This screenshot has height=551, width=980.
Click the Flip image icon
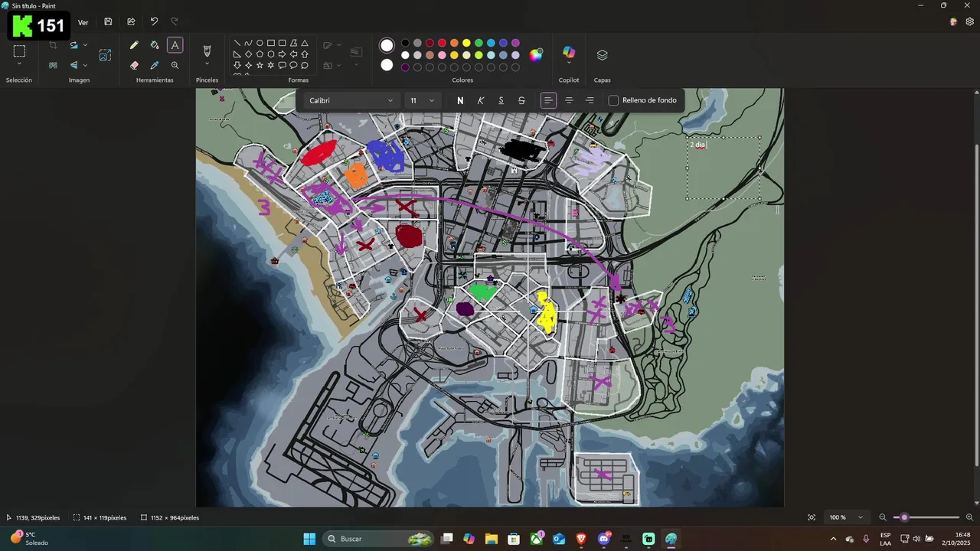click(x=73, y=66)
